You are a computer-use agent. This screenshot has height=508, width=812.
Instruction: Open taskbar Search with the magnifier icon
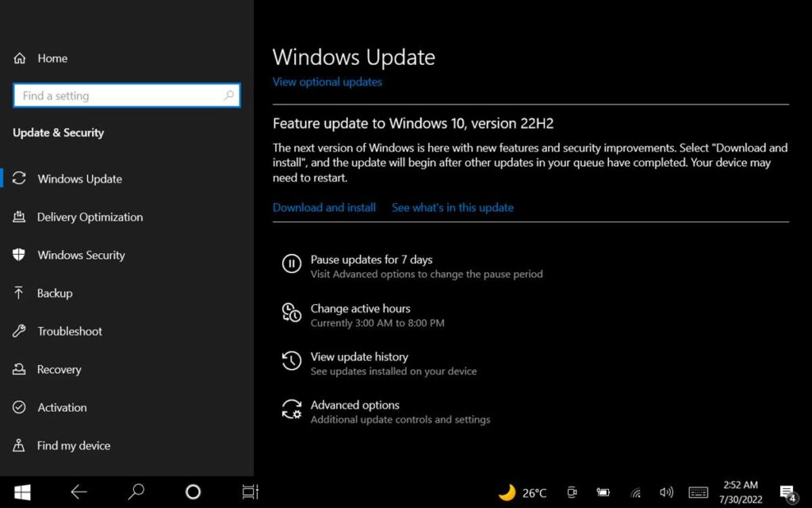tap(136, 492)
